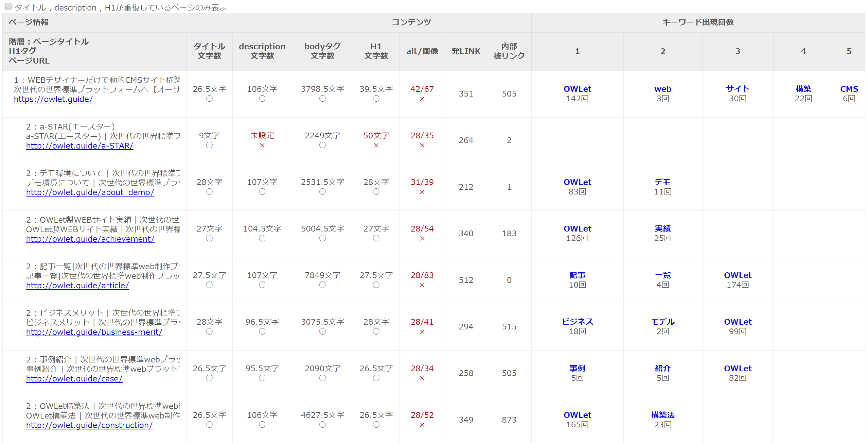Open the owlet.guide/business-merit/ link
This screenshot has height=443, width=868.
(x=94, y=332)
